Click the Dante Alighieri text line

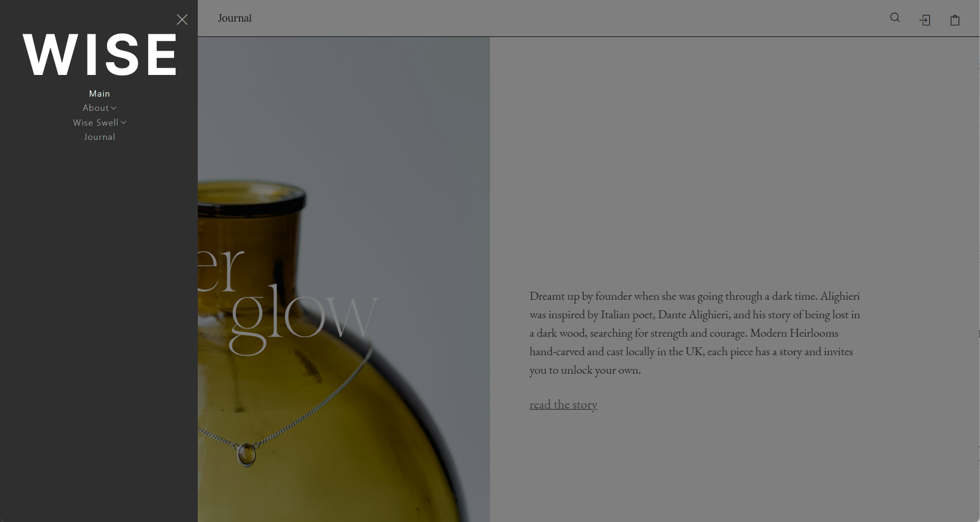click(695, 315)
